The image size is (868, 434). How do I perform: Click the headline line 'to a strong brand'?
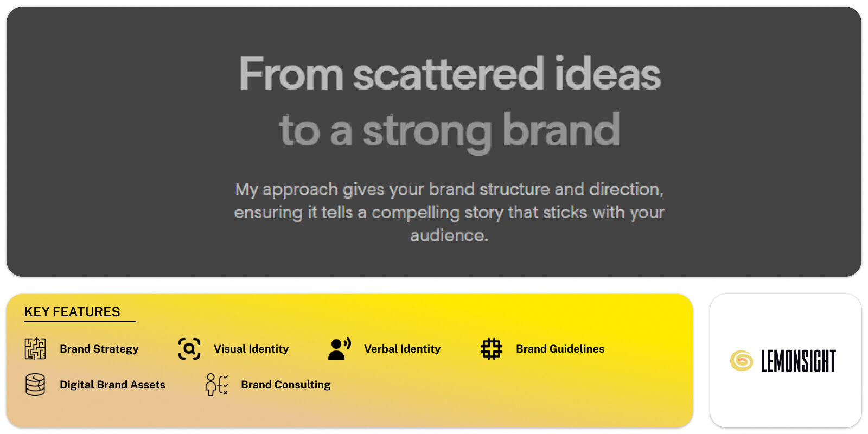pos(450,131)
